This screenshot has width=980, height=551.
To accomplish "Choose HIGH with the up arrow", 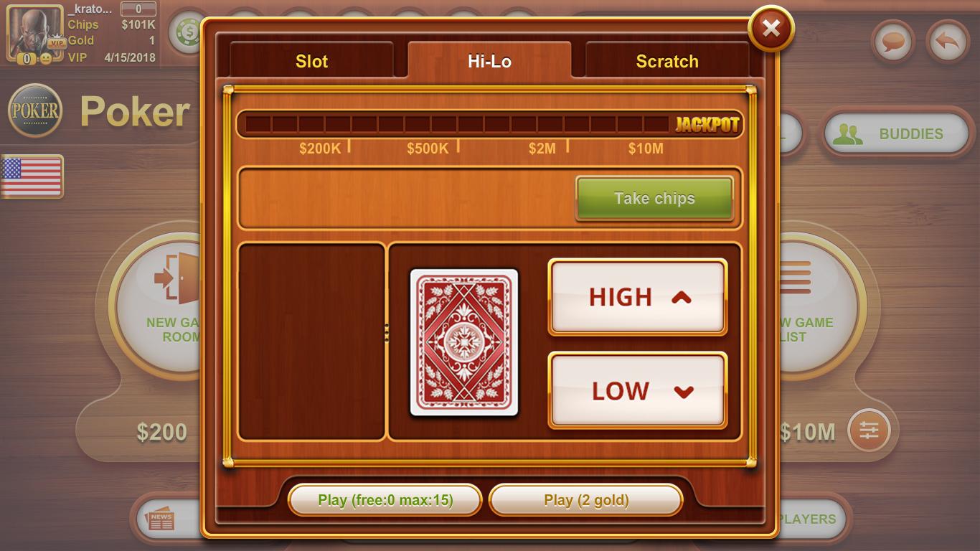I will pyautogui.click(x=638, y=297).
